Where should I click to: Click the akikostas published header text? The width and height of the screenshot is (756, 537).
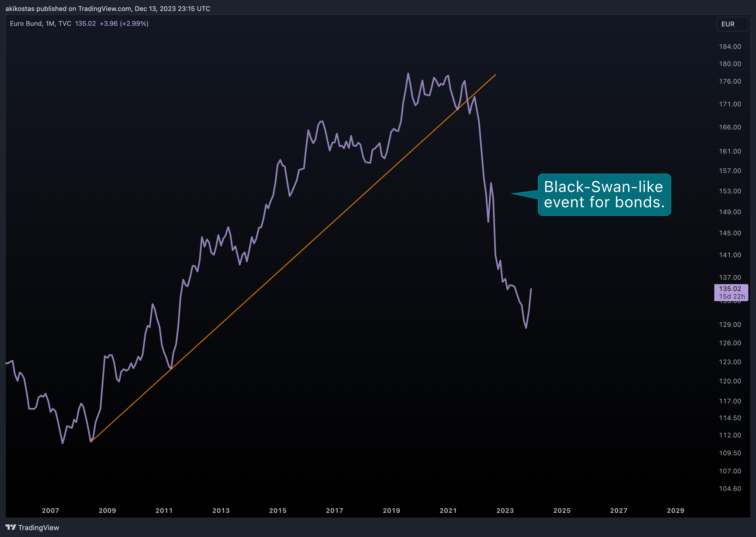coord(108,9)
